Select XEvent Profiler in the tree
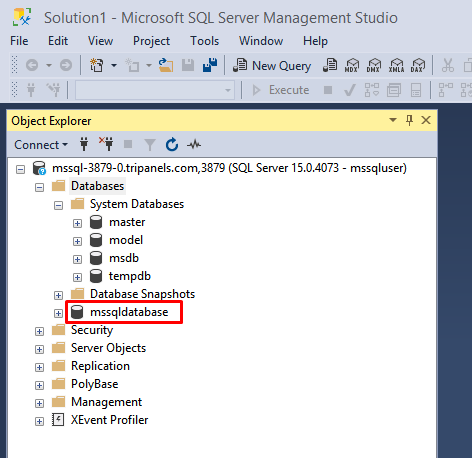Image resolution: width=472 pixels, height=458 pixels. point(109,420)
